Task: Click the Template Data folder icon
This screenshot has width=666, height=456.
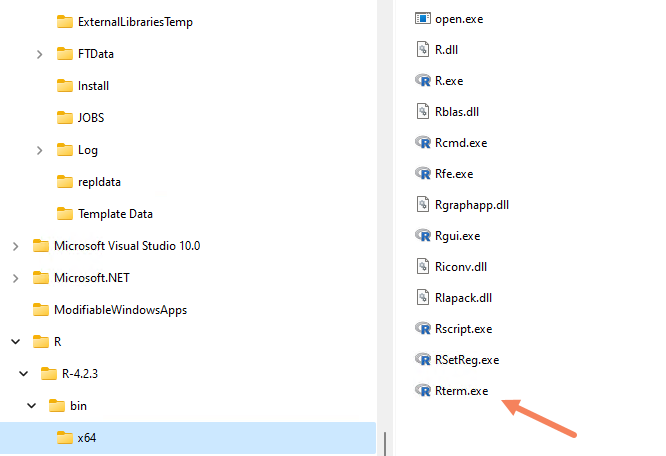Action: (65, 214)
